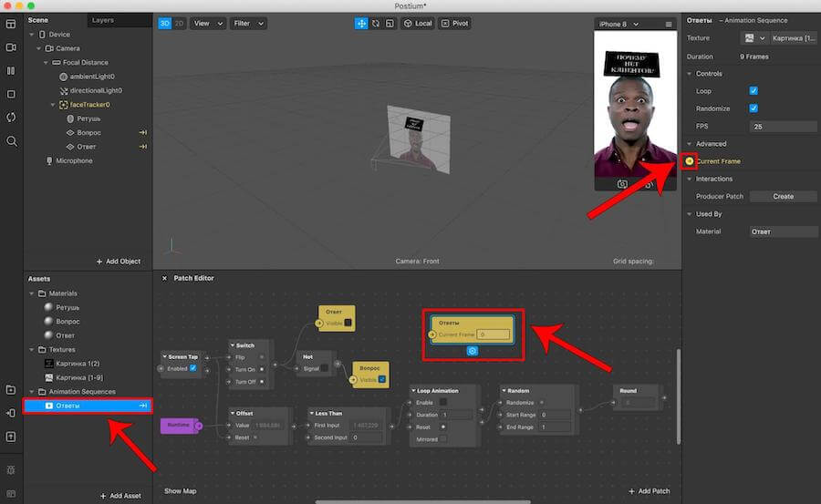Open the iPhone 8 device dropdown
This screenshot has height=504, width=821.
coord(623,24)
